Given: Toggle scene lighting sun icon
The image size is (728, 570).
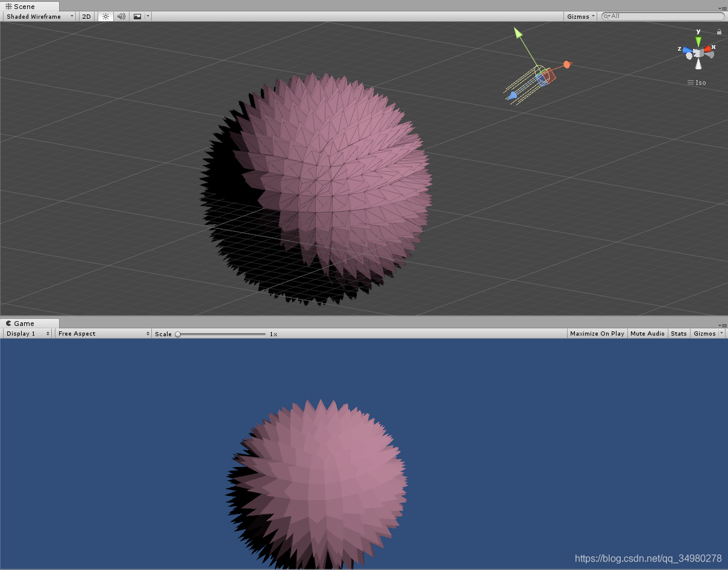Looking at the screenshot, I should click(105, 16).
